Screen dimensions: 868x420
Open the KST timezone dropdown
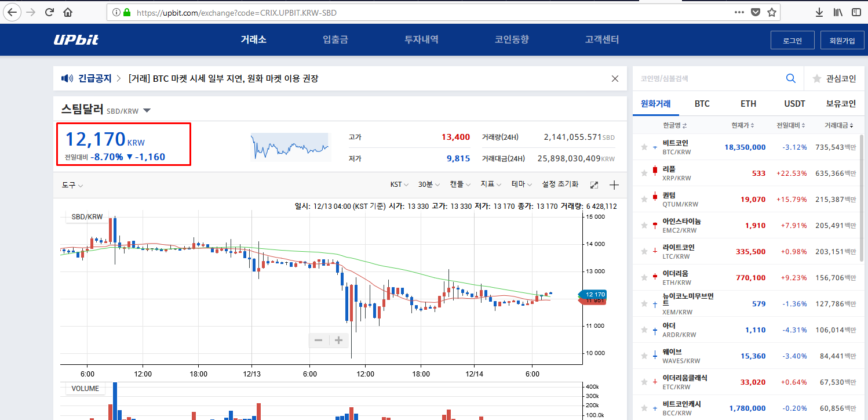(399, 184)
